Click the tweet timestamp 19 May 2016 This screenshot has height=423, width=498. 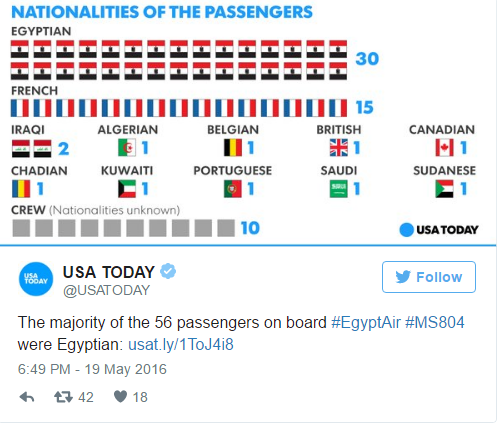(92, 369)
